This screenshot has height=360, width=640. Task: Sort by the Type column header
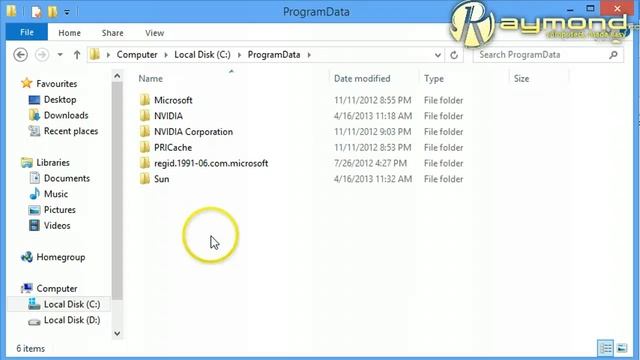tap(433, 78)
